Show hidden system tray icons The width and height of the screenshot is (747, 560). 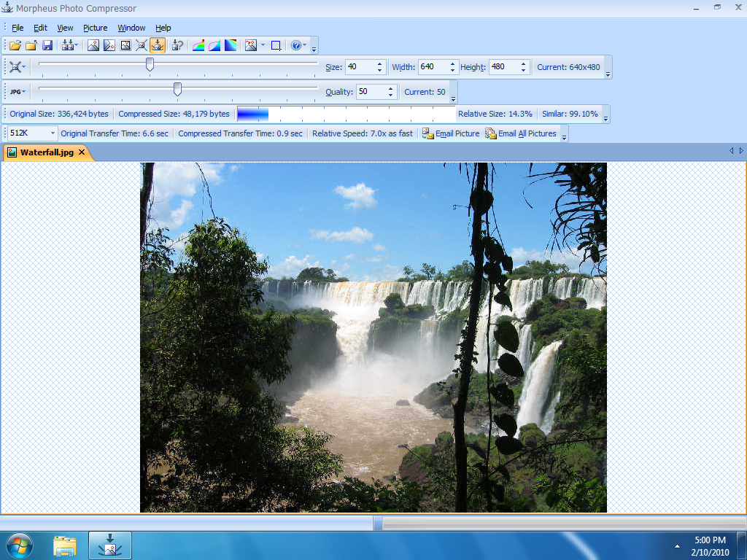click(677, 546)
